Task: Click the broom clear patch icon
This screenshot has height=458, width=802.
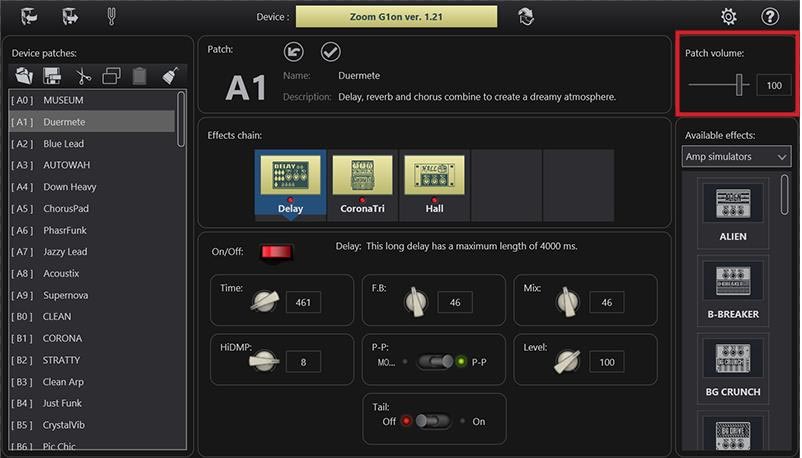Action: click(169, 75)
